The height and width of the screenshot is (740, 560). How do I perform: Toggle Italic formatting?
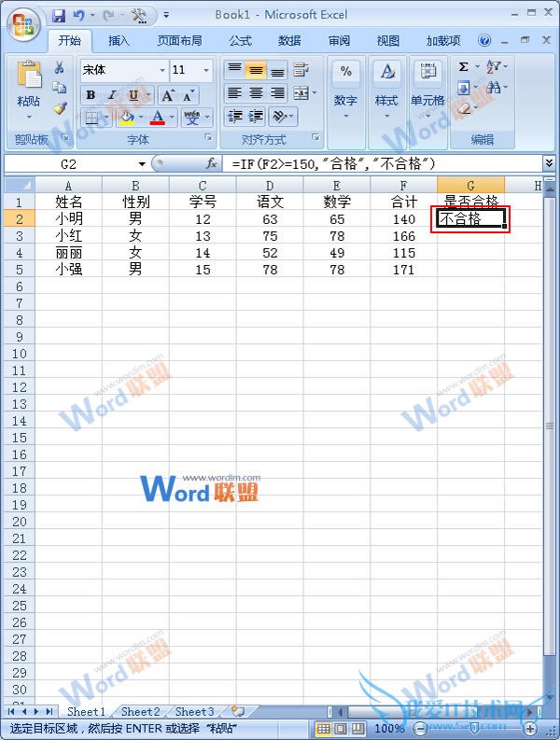pyautogui.click(x=111, y=96)
